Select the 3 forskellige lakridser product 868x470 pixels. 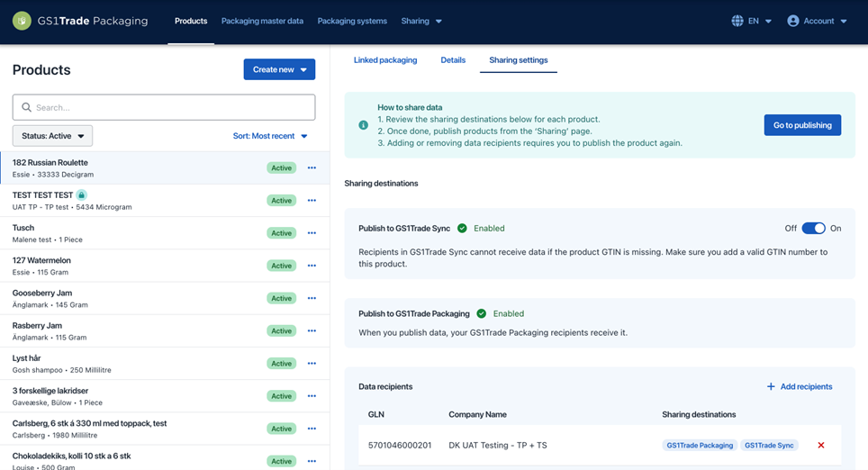pyautogui.click(x=165, y=396)
